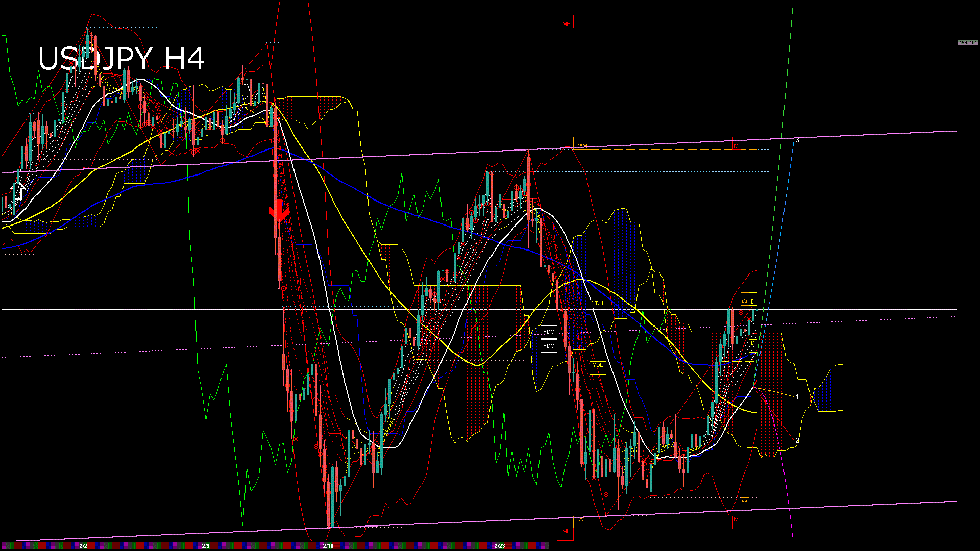
Task: Click the red down arrow signal marker
Action: (279, 211)
